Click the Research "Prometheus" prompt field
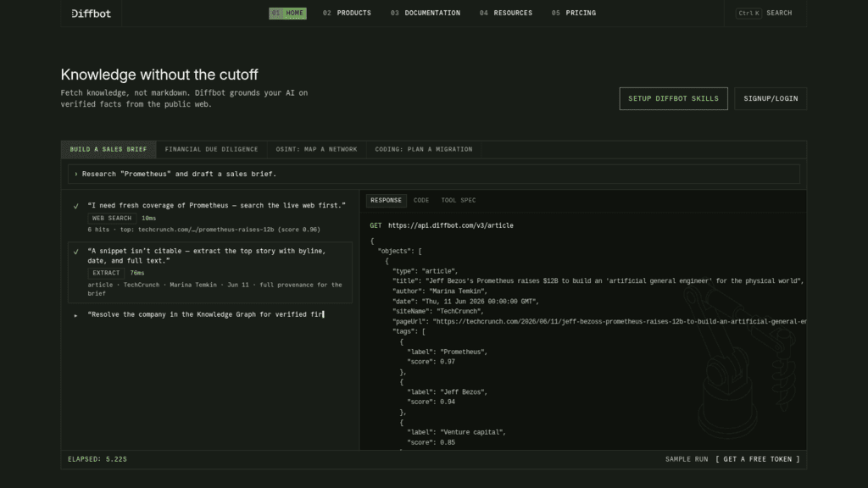The height and width of the screenshot is (488, 868). [433, 175]
